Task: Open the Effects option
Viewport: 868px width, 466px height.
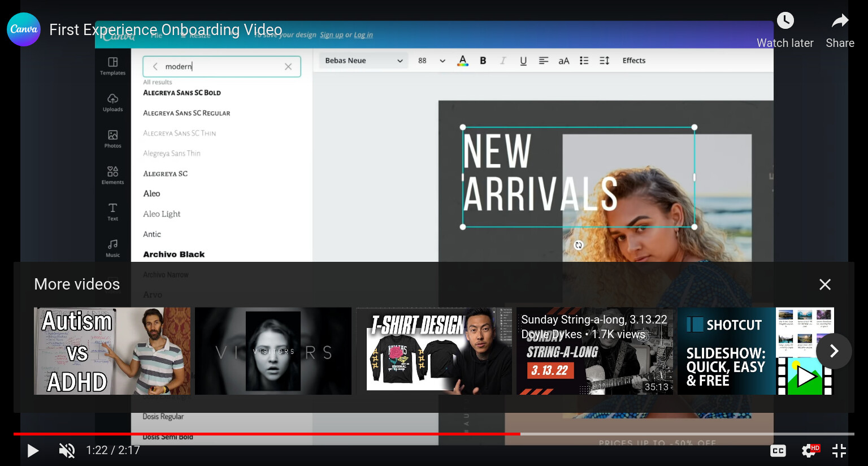Action: [x=634, y=61]
